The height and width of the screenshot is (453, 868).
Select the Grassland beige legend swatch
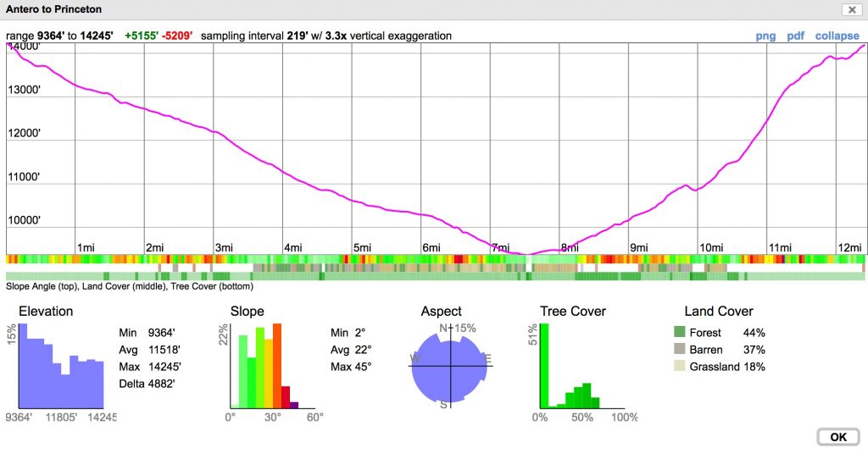(x=679, y=367)
